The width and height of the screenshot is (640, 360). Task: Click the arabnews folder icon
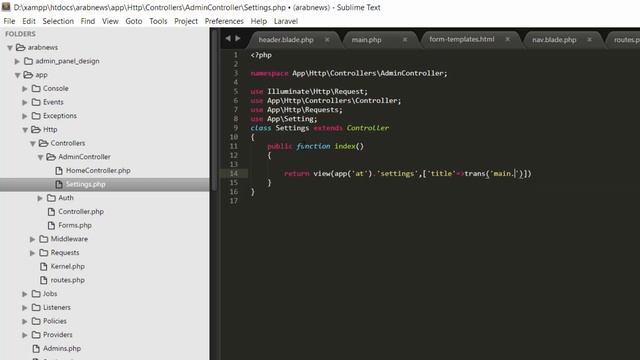pos(20,47)
